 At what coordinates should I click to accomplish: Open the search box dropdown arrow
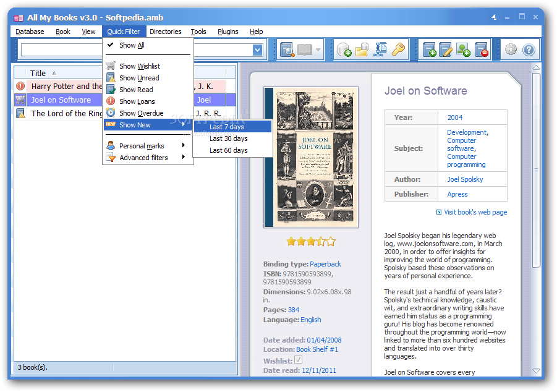click(x=258, y=49)
